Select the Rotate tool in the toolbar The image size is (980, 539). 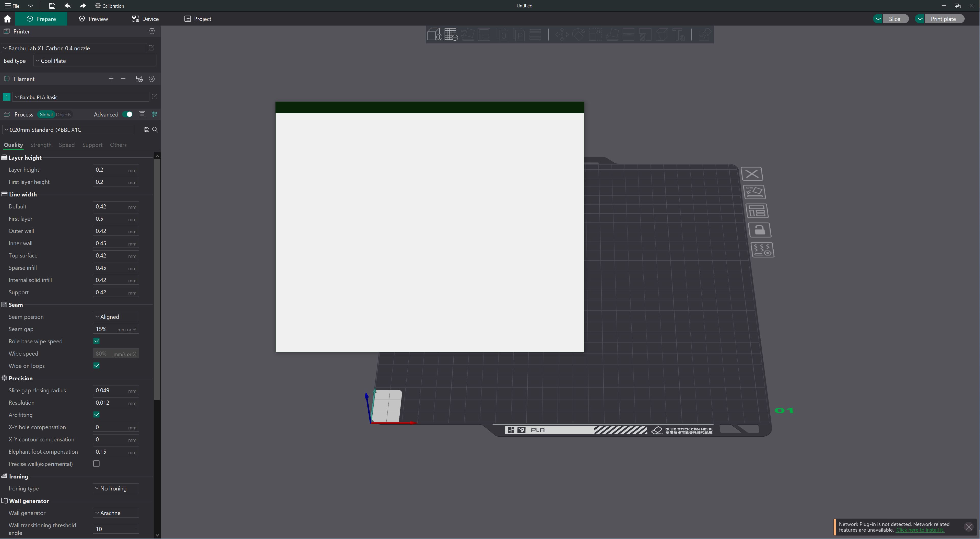coord(579,34)
